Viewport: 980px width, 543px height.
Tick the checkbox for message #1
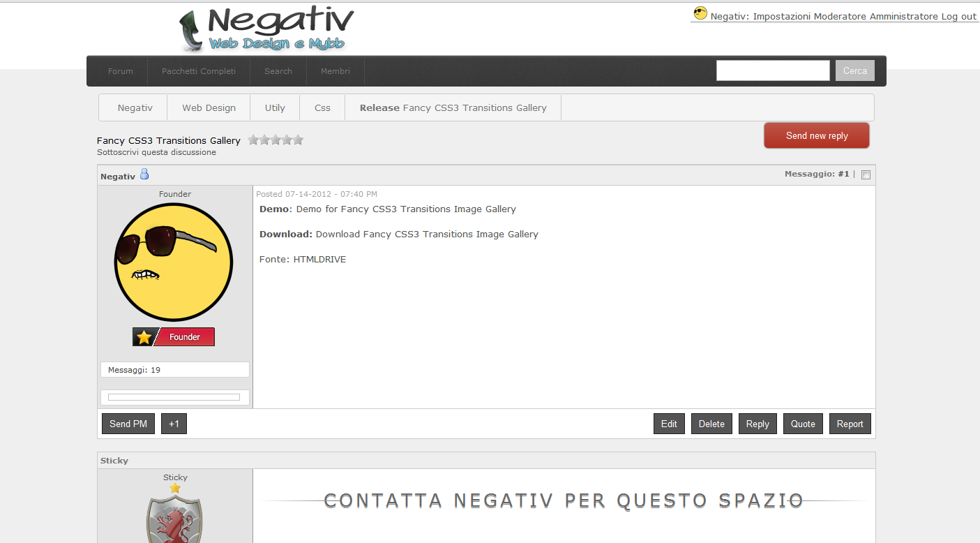tap(866, 175)
